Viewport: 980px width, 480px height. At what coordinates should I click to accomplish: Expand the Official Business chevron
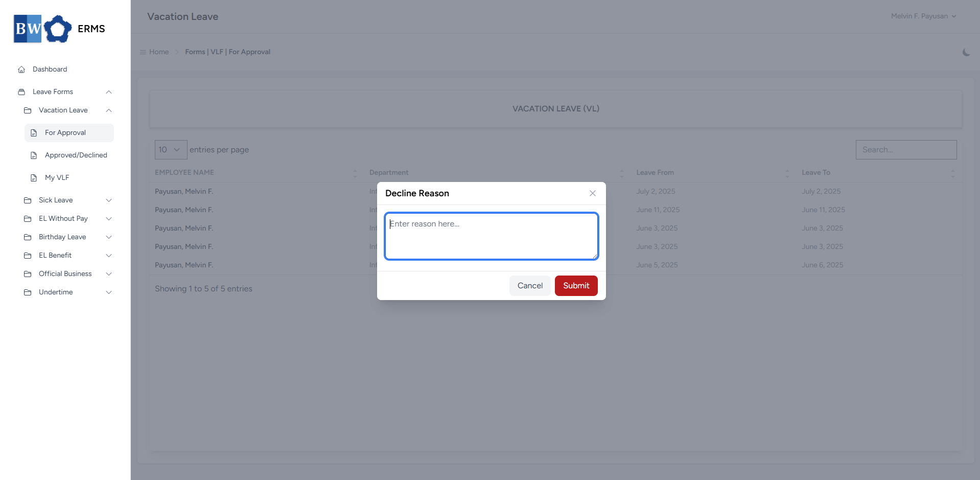109,274
